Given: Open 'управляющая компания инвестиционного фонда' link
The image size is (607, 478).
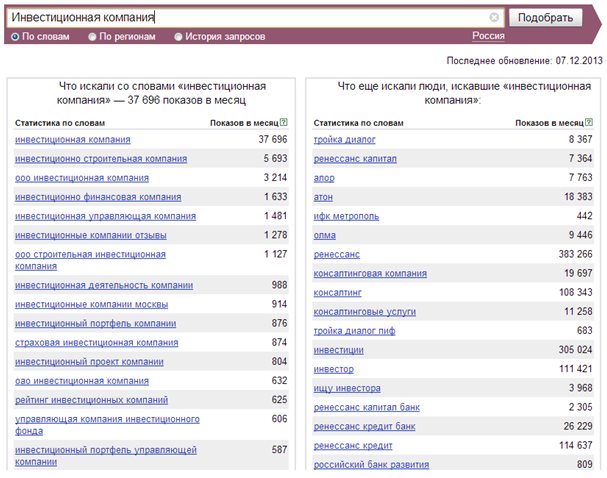Looking at the screenshot, I should tap(107, 425).
